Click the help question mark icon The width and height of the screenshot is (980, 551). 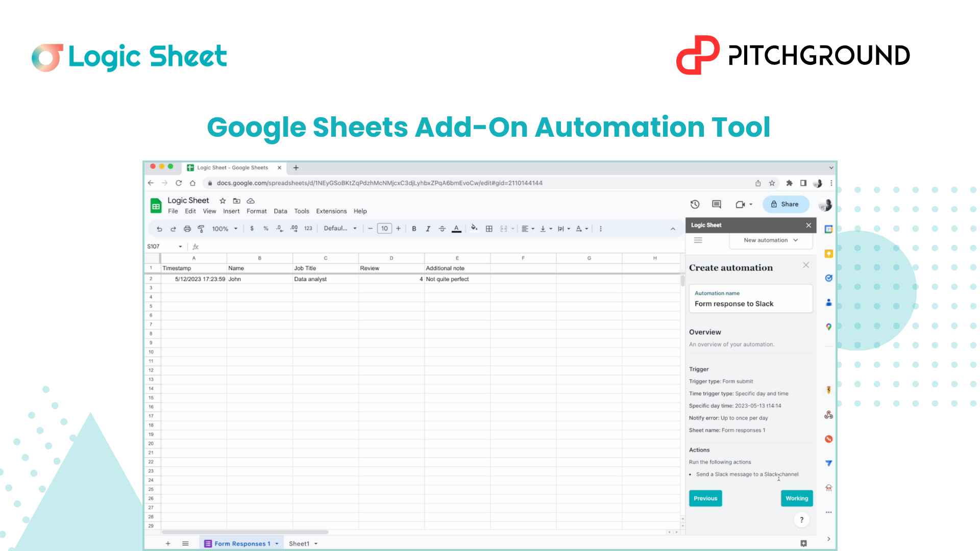801,520
